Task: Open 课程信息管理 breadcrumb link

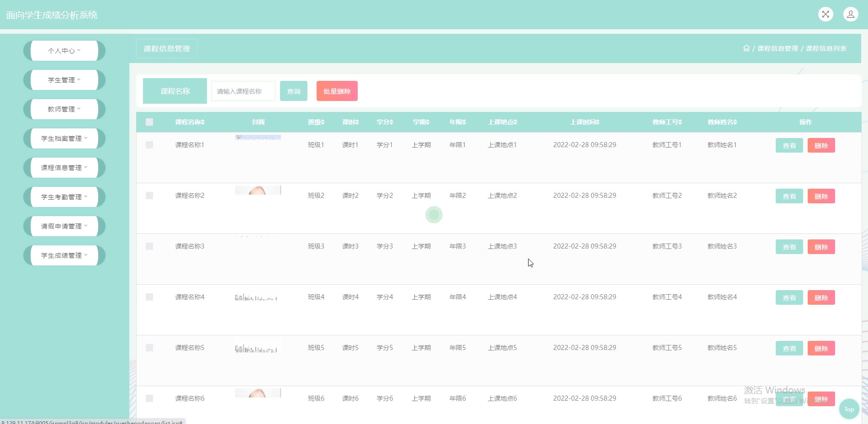Action: 778,48
